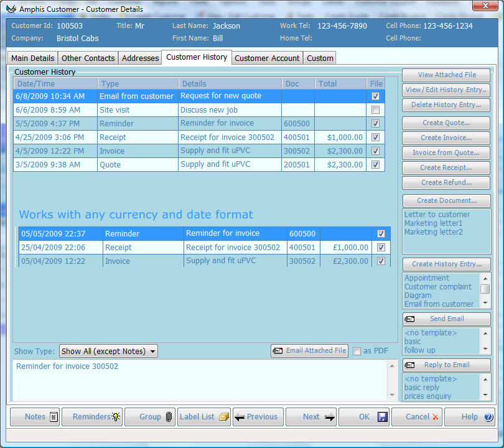Expand the Show Type dropdown
Screen dimensions: 504x448
[x=108, y=352]
